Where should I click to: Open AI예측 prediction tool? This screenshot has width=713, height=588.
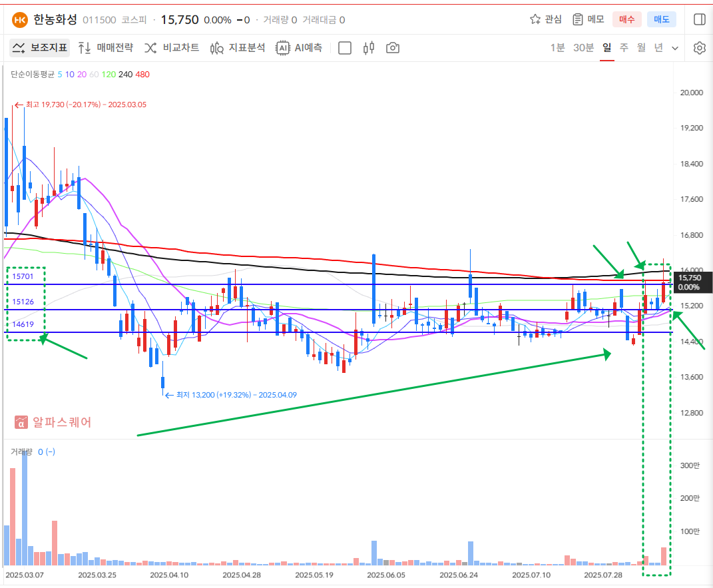pyautogui.click(x=299, y=48)
